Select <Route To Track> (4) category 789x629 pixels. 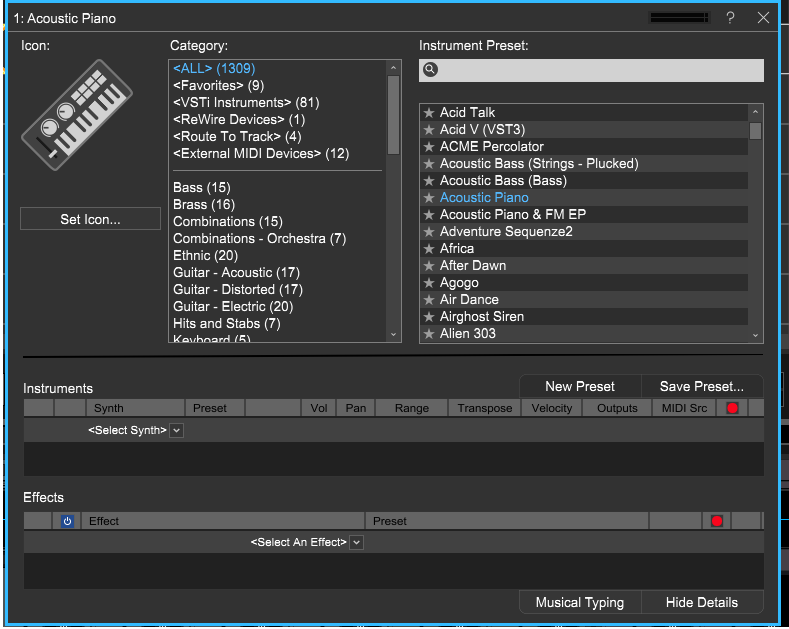click(x=237, y=137)
